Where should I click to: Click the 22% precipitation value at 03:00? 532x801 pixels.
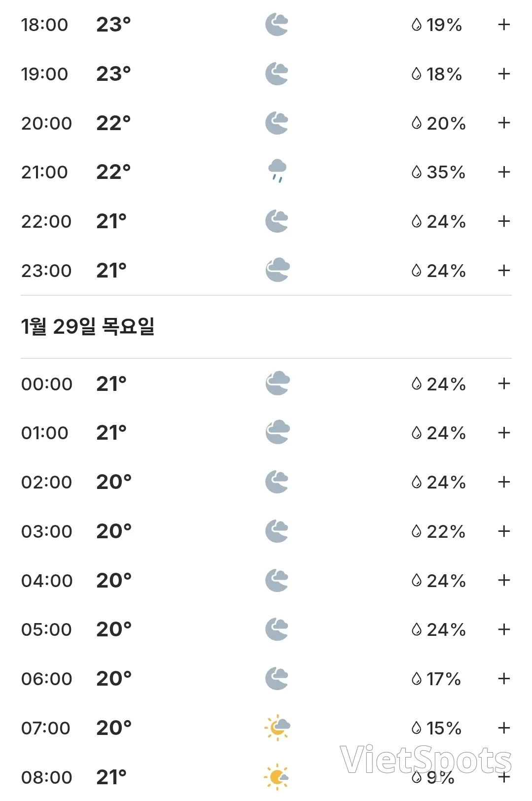pyautogui.click(x=446, y=531)
